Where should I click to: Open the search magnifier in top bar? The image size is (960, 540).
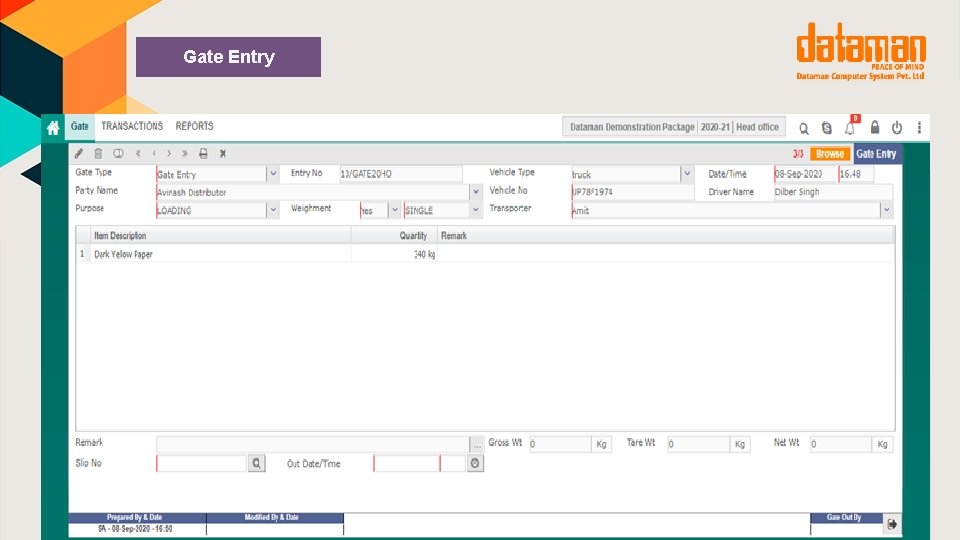click(804, 128)
